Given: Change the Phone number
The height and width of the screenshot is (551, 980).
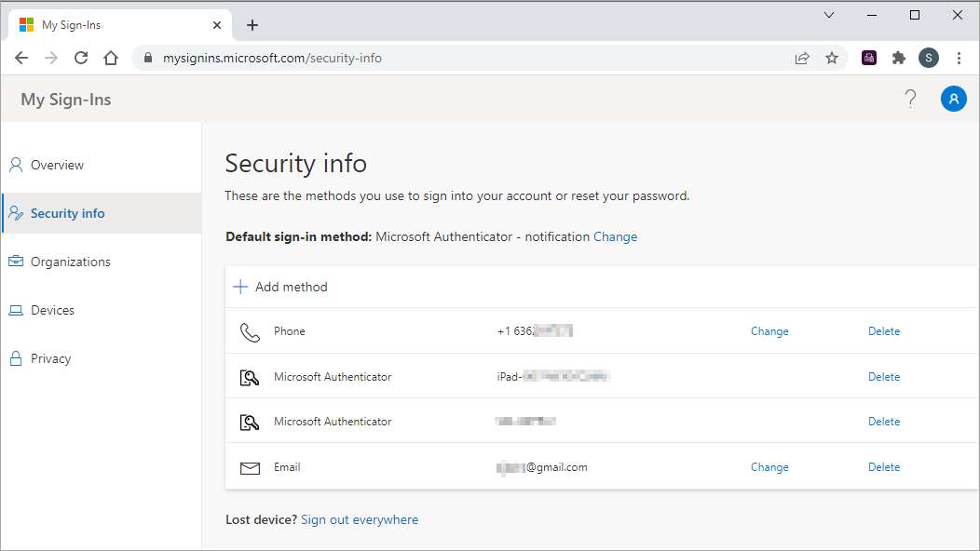Looking at the screenshot, I should [x=769, y=331].
